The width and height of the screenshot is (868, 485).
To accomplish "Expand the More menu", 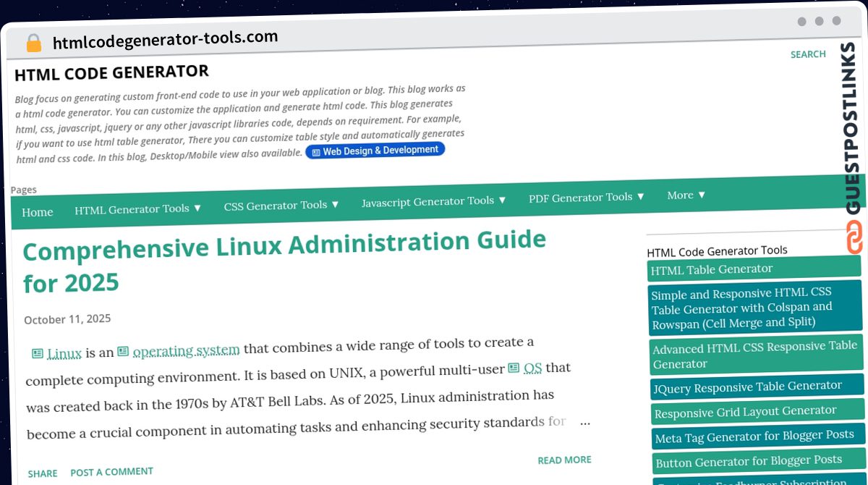I will pos(686,195).
